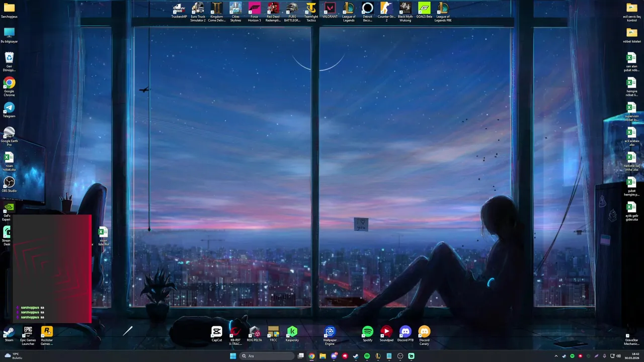644x362 pixels.
Task: Open the taskbar volume icon
Action: tap(618, 356)
